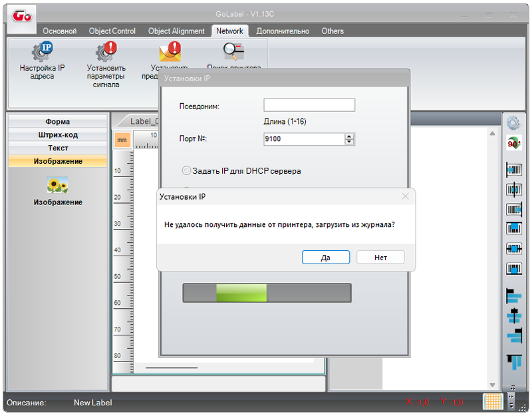The width and height of the screenshot is (532, 416).
Task: Align selected objects to top
Action: pos(513,362)
